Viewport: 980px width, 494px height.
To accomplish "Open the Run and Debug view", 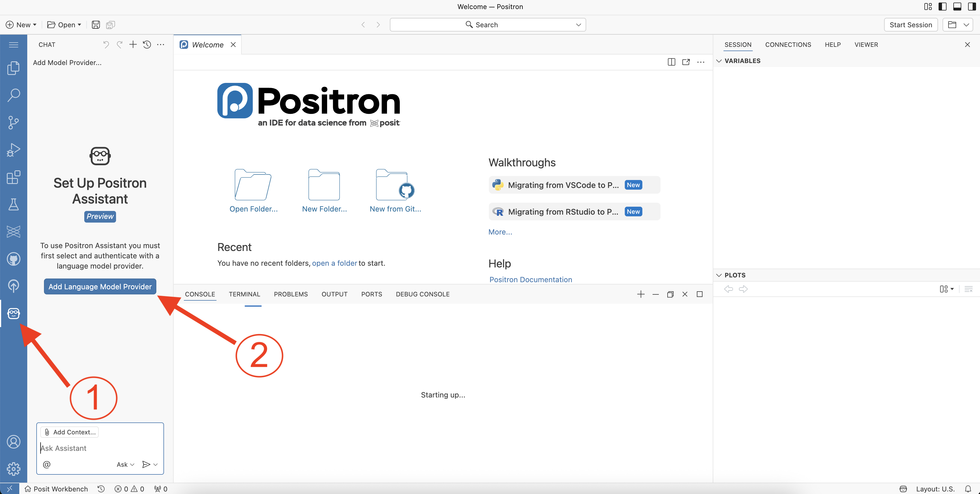I will [x=14, y=150].
